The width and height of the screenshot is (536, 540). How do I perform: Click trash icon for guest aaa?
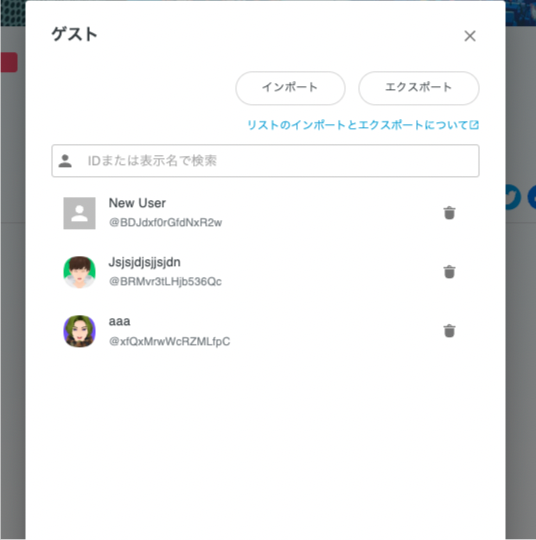point(449,331)
